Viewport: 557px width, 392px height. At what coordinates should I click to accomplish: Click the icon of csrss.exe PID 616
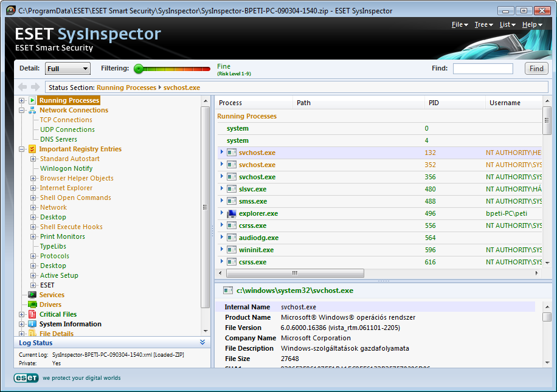(232, 262)
